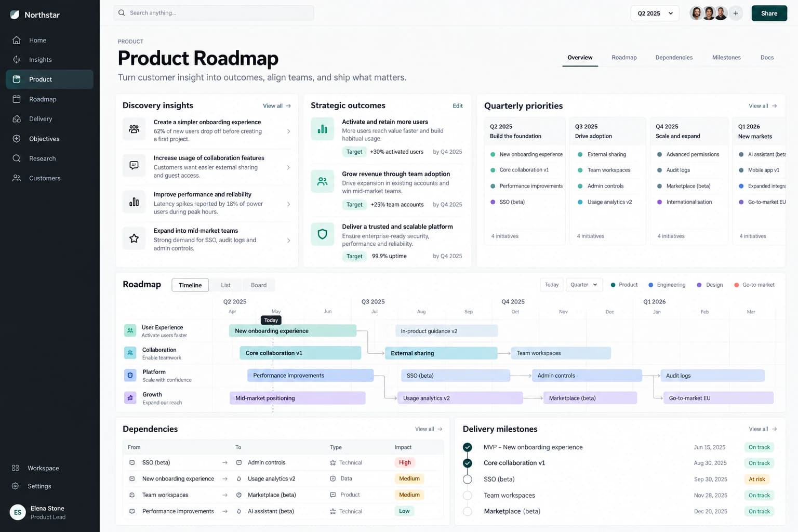Click trusted scalable platform shield icon

(322, 234)
